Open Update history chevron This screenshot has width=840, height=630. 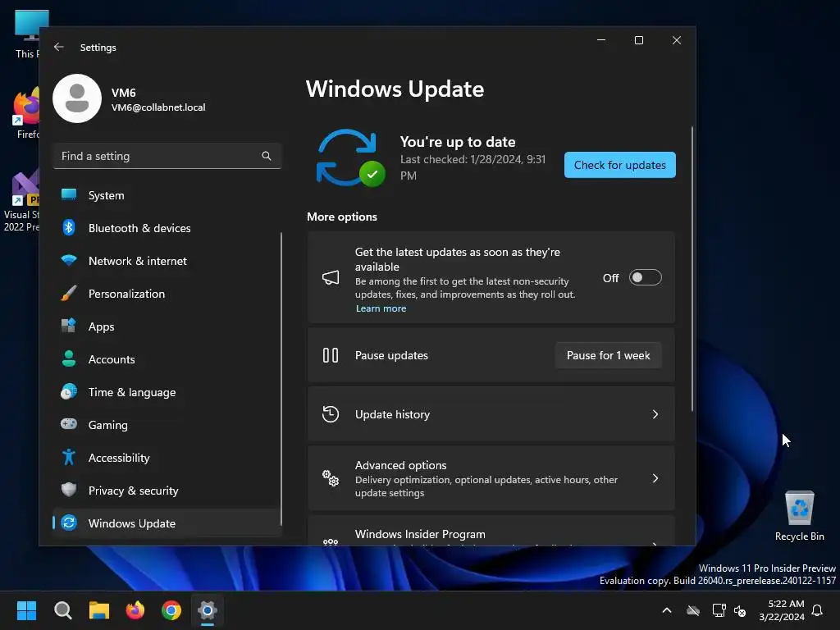655,414
